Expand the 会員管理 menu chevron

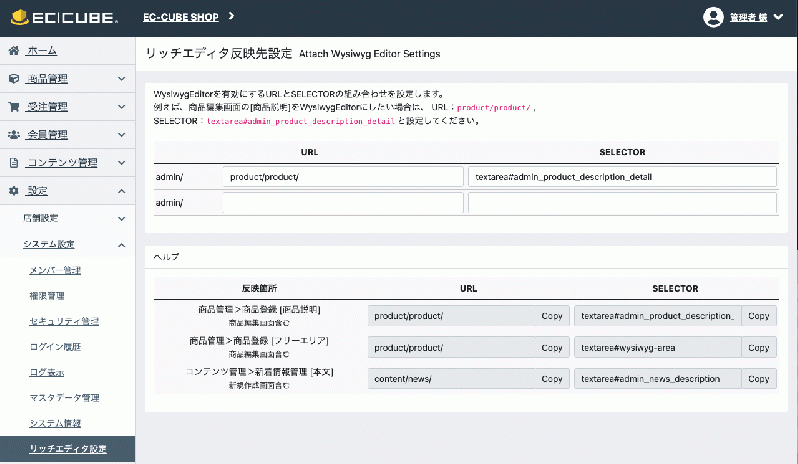tap(122, 134)
